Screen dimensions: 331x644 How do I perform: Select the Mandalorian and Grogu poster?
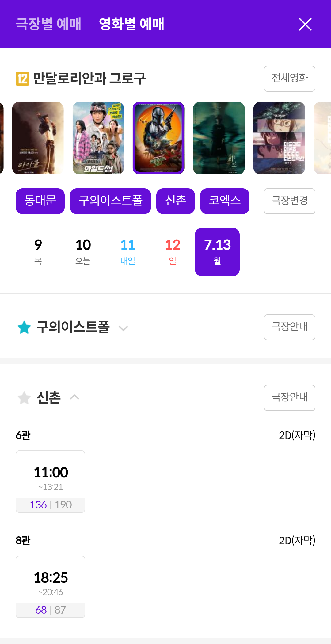click(158, 138)
